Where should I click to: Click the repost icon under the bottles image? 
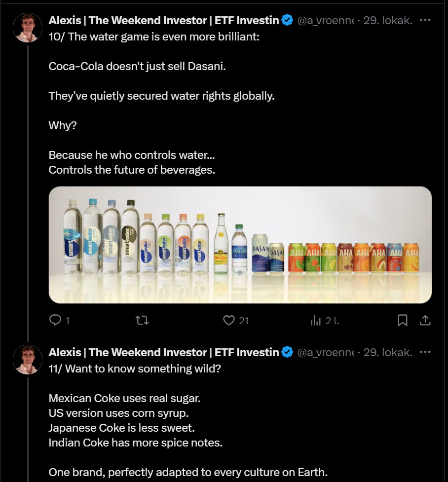[x=142, y=321]
